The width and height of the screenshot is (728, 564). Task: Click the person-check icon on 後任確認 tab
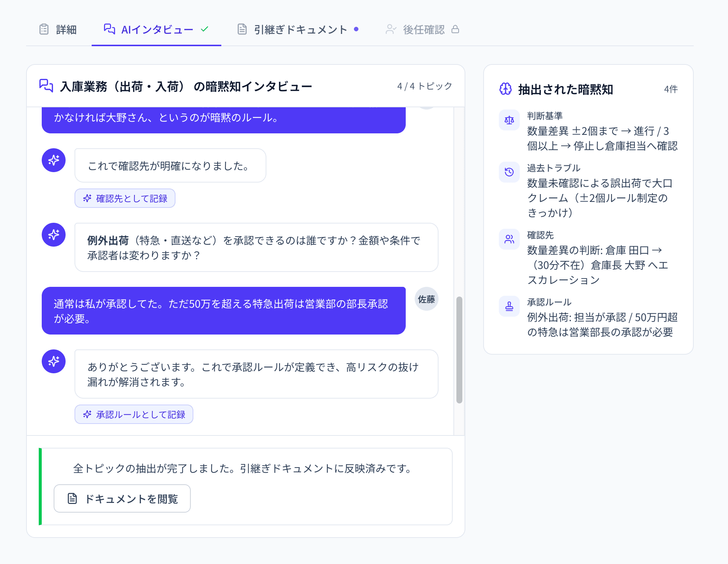point(391,29)
